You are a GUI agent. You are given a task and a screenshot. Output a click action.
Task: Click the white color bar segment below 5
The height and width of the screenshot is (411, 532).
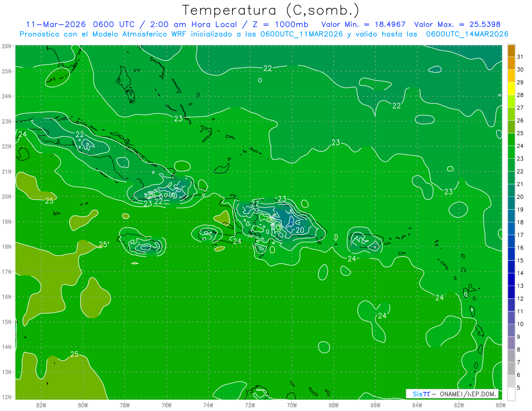[511, 394]
